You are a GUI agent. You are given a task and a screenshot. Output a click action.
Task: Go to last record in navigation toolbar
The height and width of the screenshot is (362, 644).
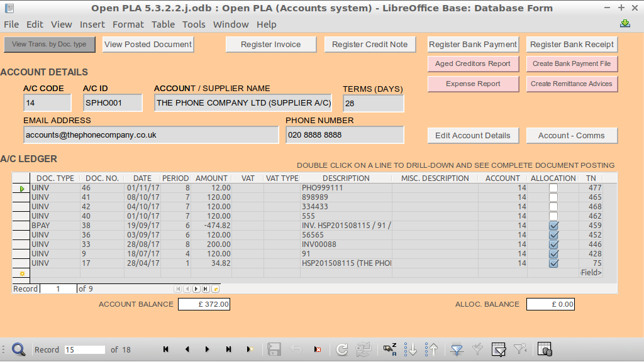coord(228,349)
